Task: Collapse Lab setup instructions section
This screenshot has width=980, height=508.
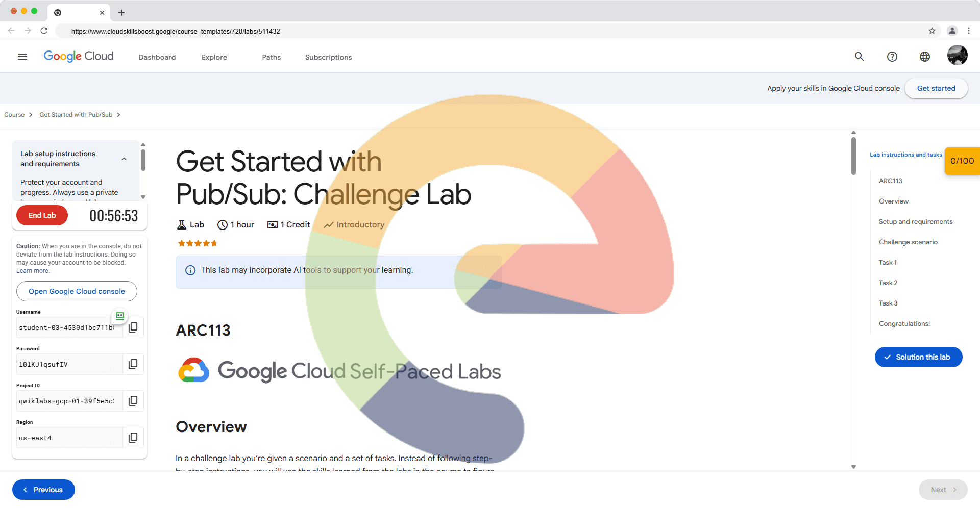Action: coord(124,159)
